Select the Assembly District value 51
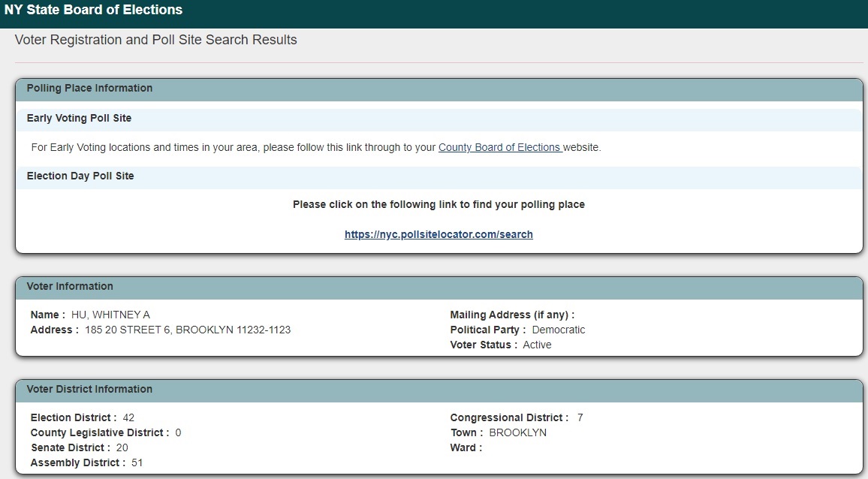 137,462
